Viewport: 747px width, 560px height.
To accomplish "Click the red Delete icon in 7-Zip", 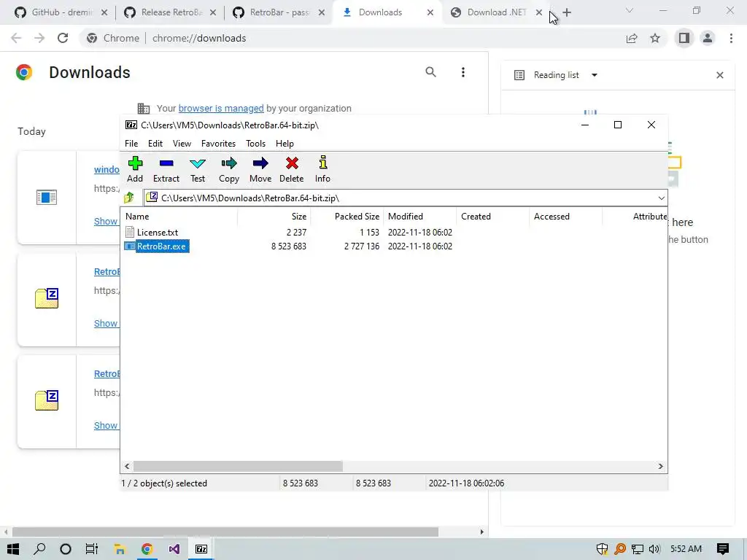I will [292, 169].
